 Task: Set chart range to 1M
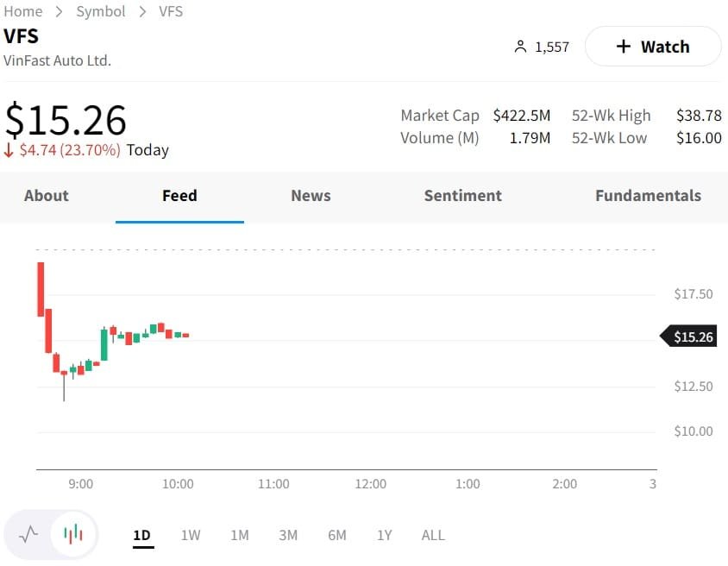(239, 535)
